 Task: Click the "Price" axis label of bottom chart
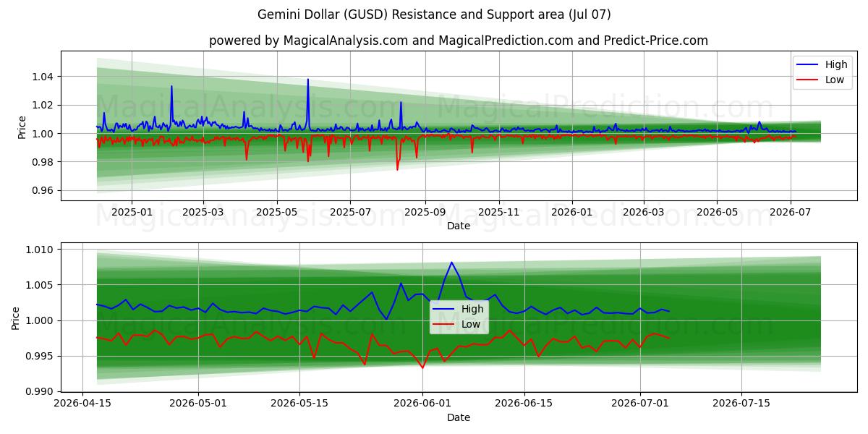click(16, 318)
